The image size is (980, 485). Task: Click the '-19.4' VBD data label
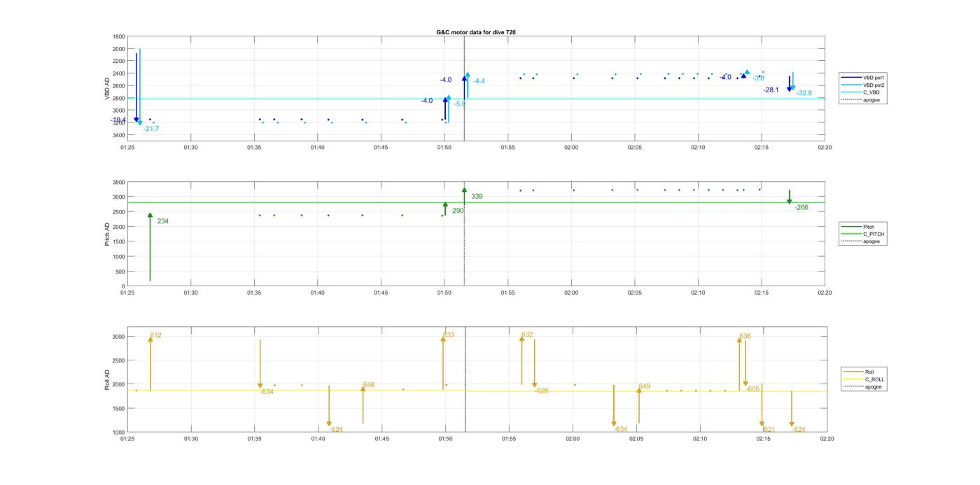point(118,120)
